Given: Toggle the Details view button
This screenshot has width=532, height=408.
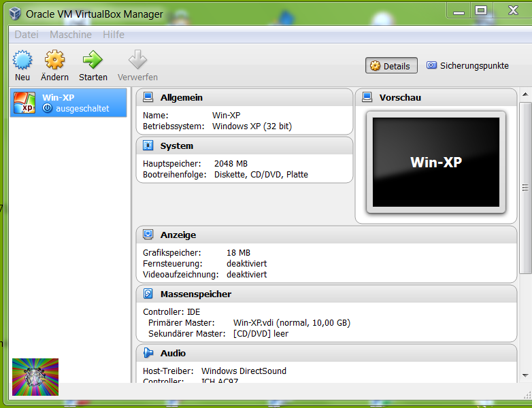Looking at the screenshot, I should pos(391,66).
